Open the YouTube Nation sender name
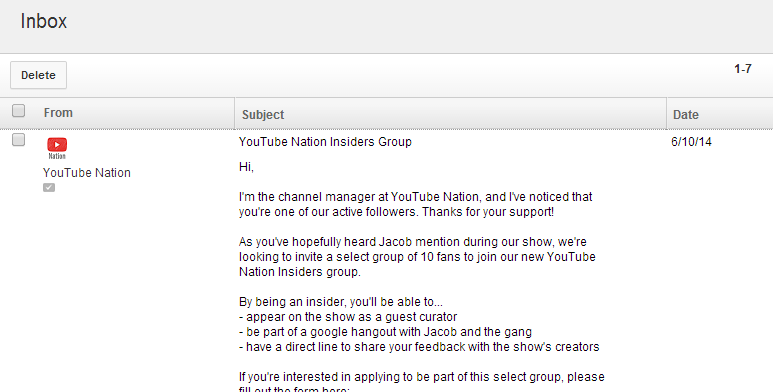 [87, 173]
